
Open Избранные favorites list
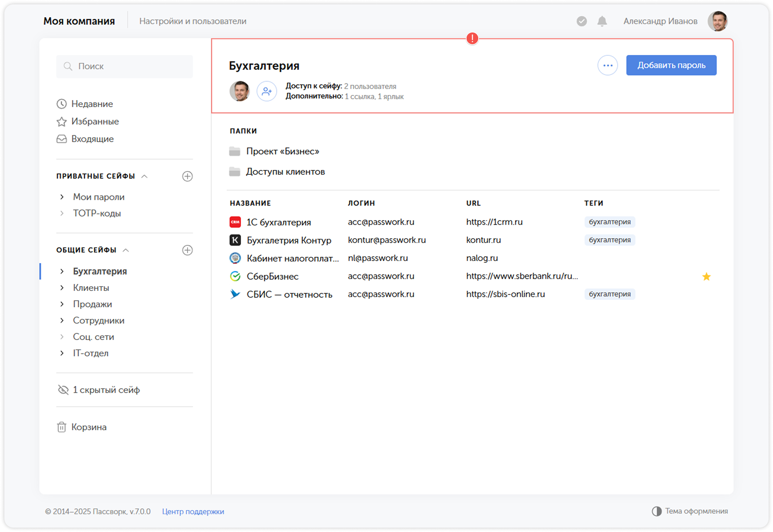[x=95, y=121]
